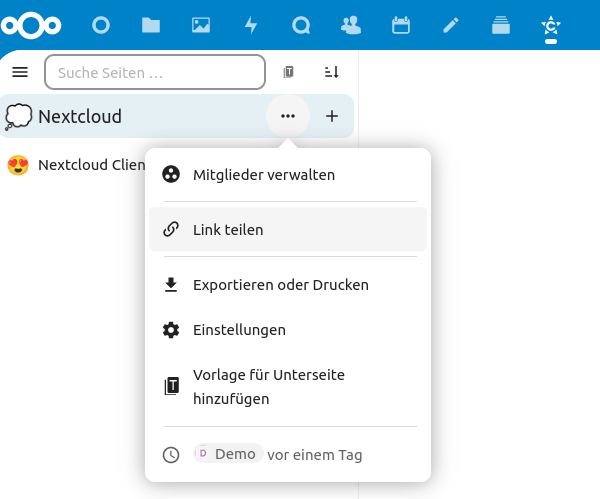Choose Link teilen

tap(288, 229)
